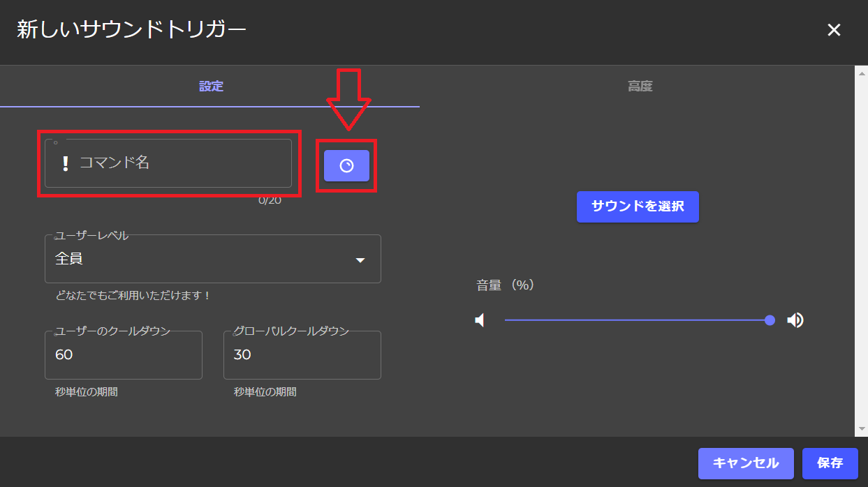The image size is (868, 487).
Task: Switch to the 高度 tab
Action: [x=638, y=85]
